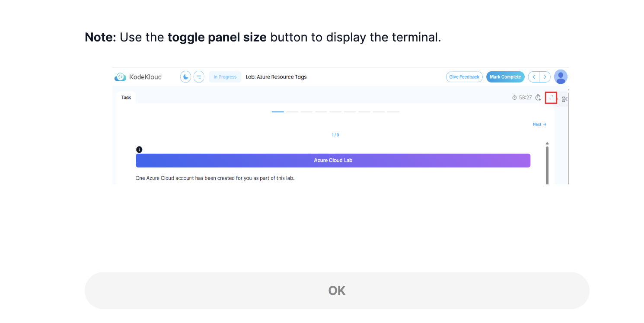
Task: Click the OK button
Action: [337, 291]
